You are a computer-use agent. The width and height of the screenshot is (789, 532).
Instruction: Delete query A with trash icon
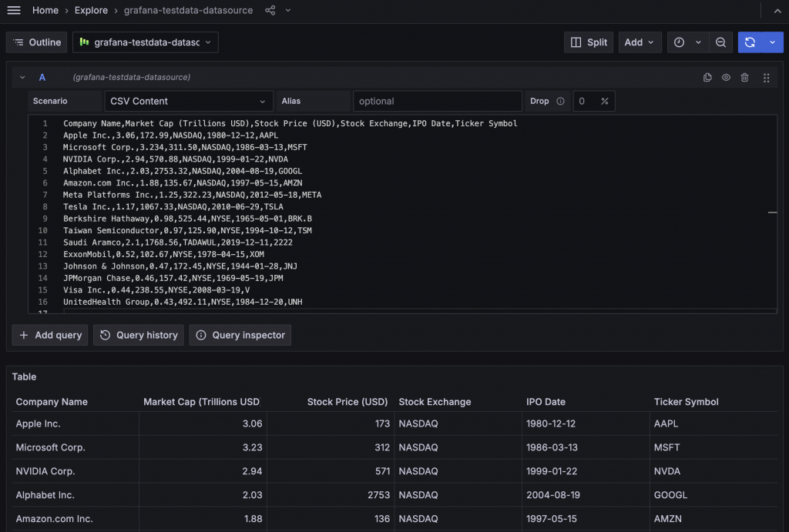(x=745, y=78)
